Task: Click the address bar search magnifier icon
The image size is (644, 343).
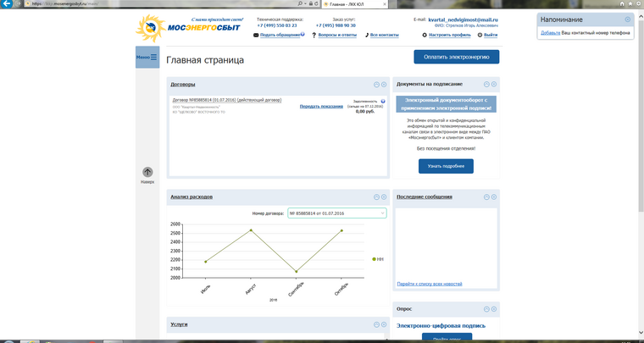Action: point(300,3)
